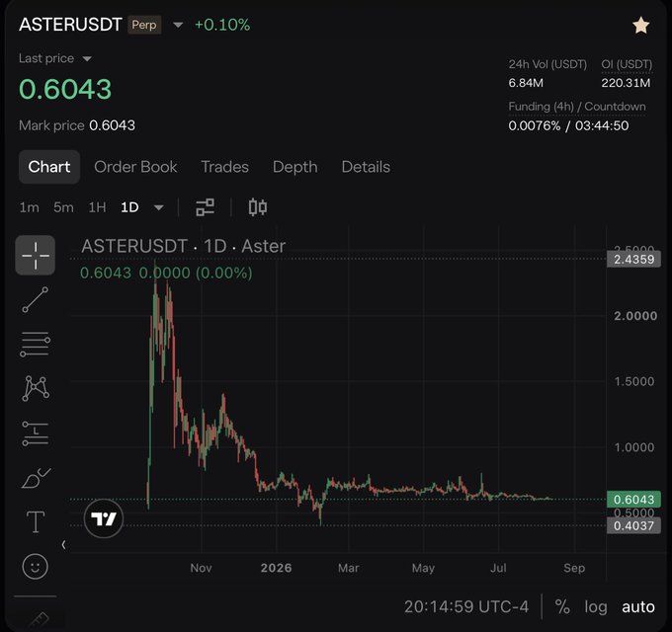The width and height of the screenshot is (672, 632).
Task: Select the crosshair cursor tool
Action: pos(36,255)
